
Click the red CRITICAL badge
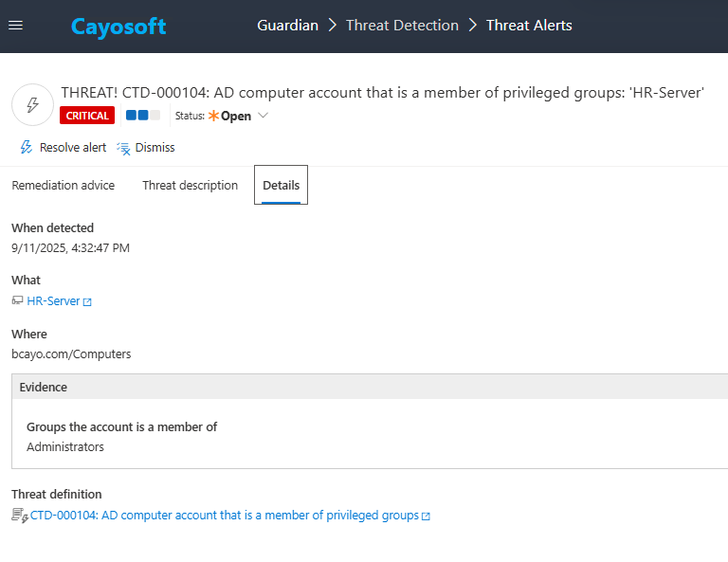coord(87,116)
